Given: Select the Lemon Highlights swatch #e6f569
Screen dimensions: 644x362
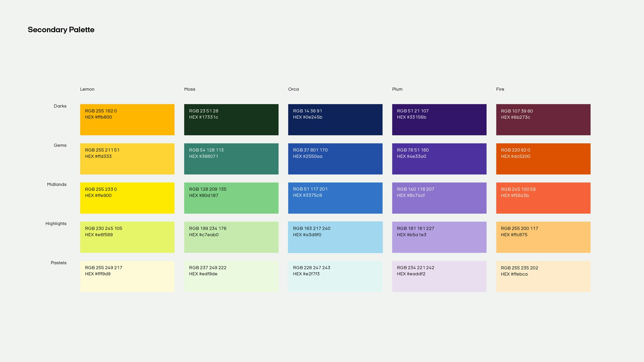Looking at the screenshot, I should coord(127,237).
